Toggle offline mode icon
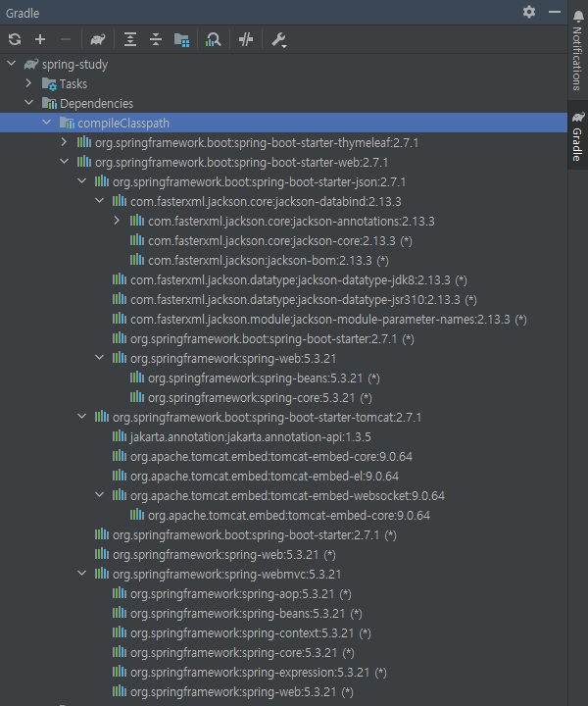The image size is (588, 706). (246, 39)
